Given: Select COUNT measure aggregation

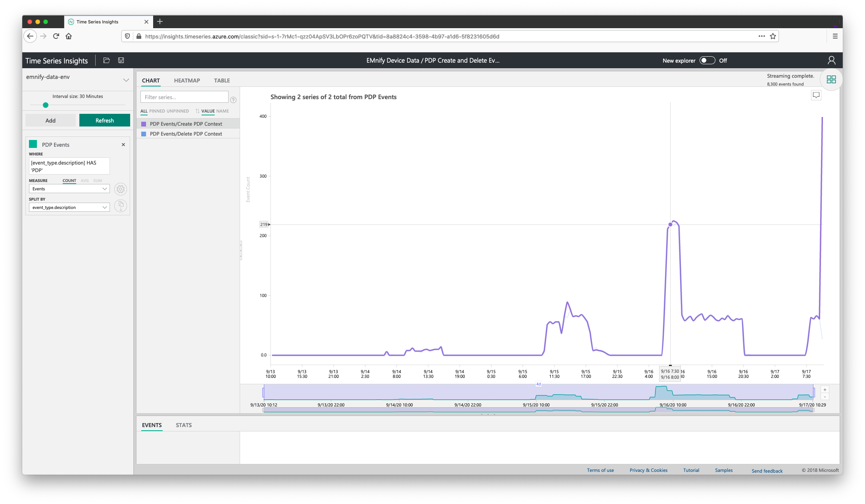Looking at the screenshot, I should [x=69, y=180].
